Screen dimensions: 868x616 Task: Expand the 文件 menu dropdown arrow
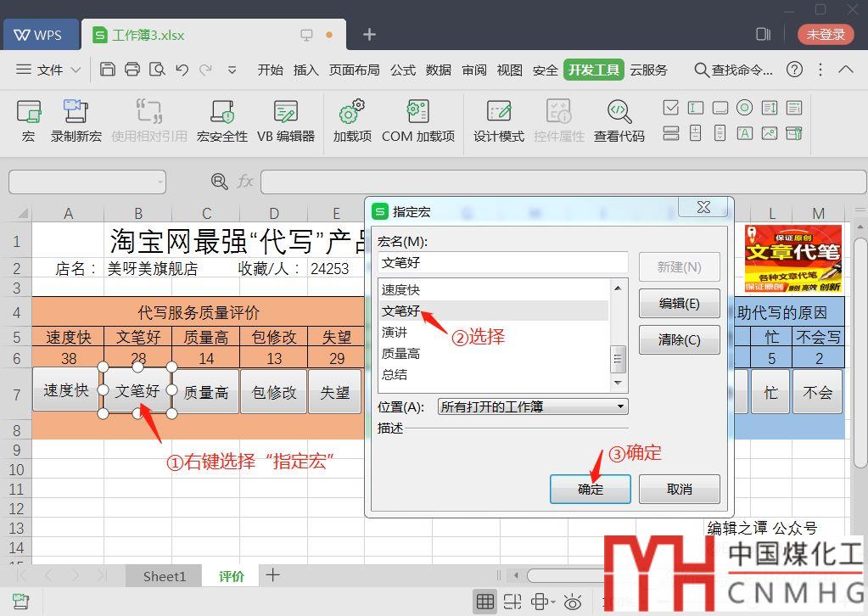click(76, 70)
